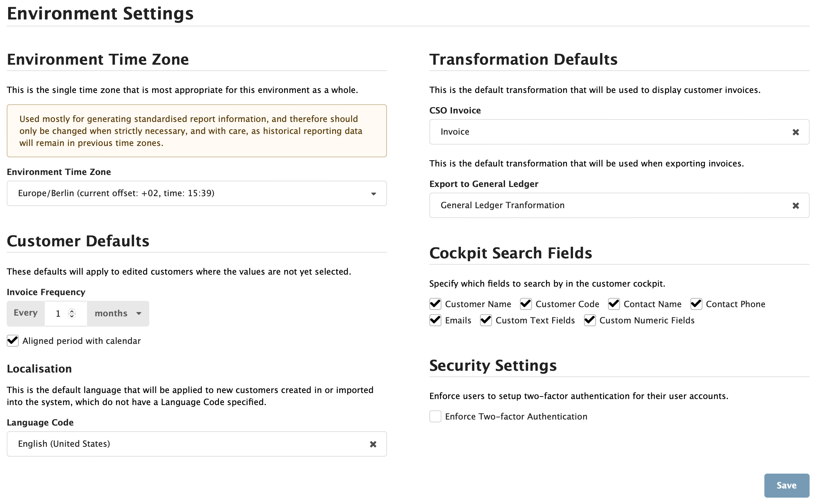Uncheck the Contact Phone search field

point(696,304)
